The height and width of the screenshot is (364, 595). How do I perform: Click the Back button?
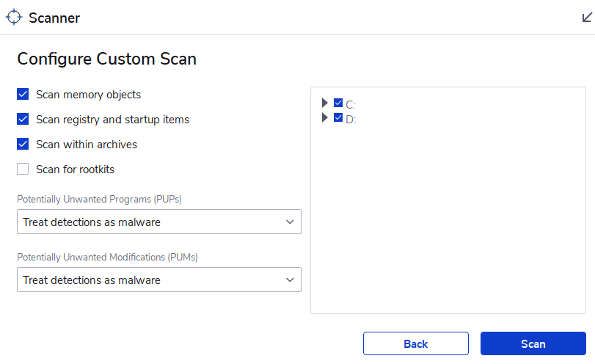415,343
